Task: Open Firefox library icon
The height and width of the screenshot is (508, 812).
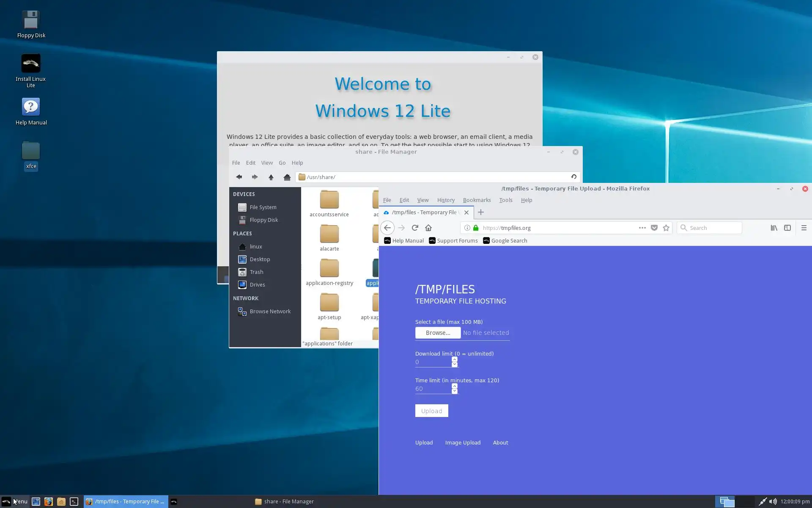Action: (x=774, y=228)
